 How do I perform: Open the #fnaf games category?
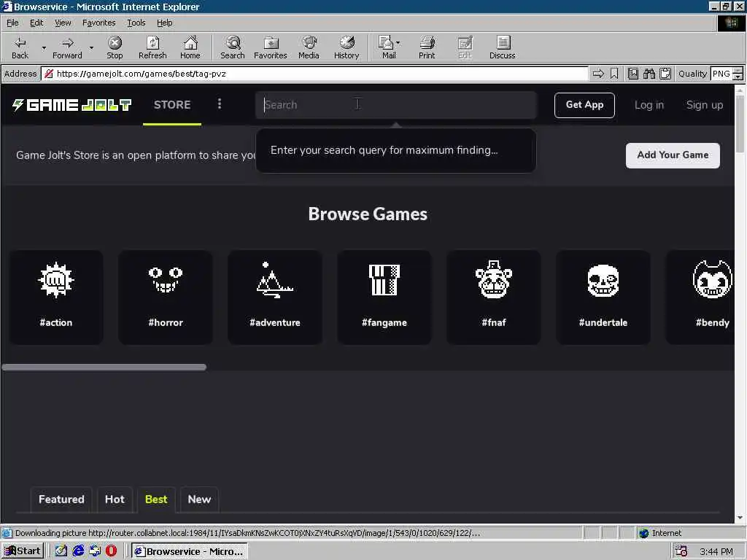[494, 297]
